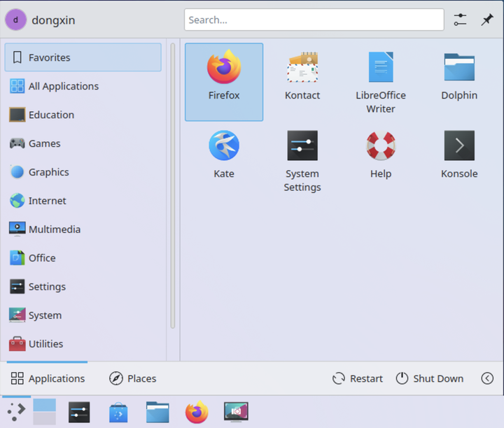Open the System category
Viewport: 504px width, 428px height.
(83, 315)
